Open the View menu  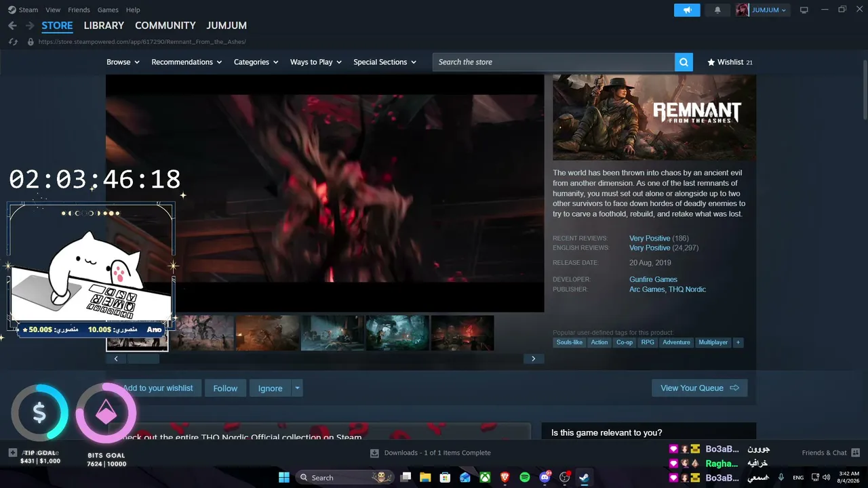click(x=53, y=10)
